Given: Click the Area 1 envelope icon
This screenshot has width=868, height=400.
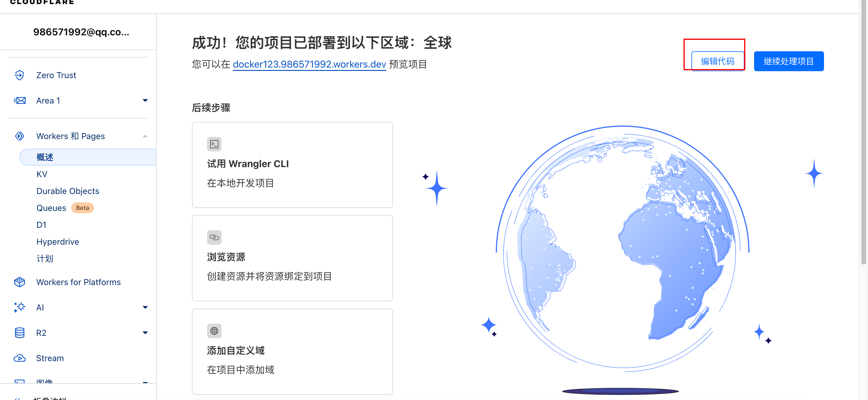Looking at the screenshot, I should point(20,100).
